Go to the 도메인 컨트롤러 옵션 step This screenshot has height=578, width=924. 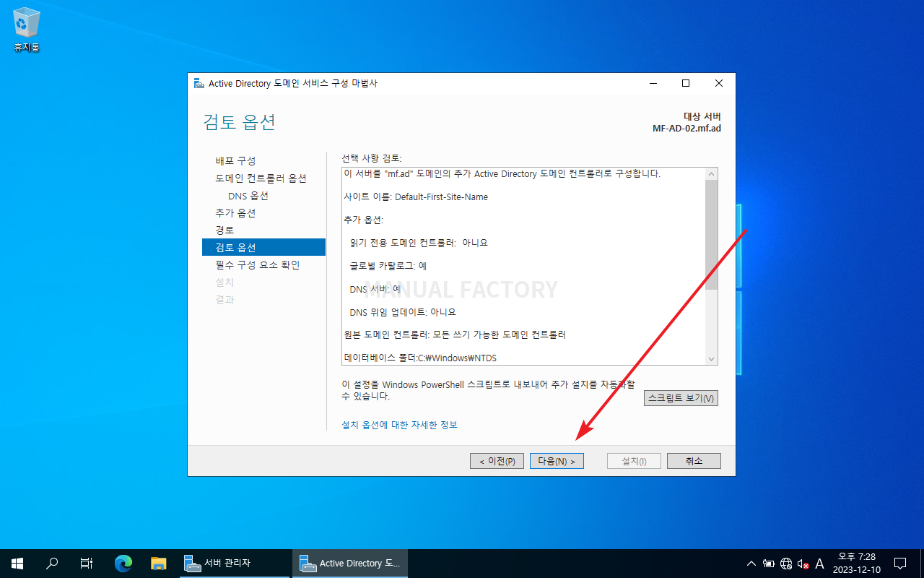click(261, 178)
